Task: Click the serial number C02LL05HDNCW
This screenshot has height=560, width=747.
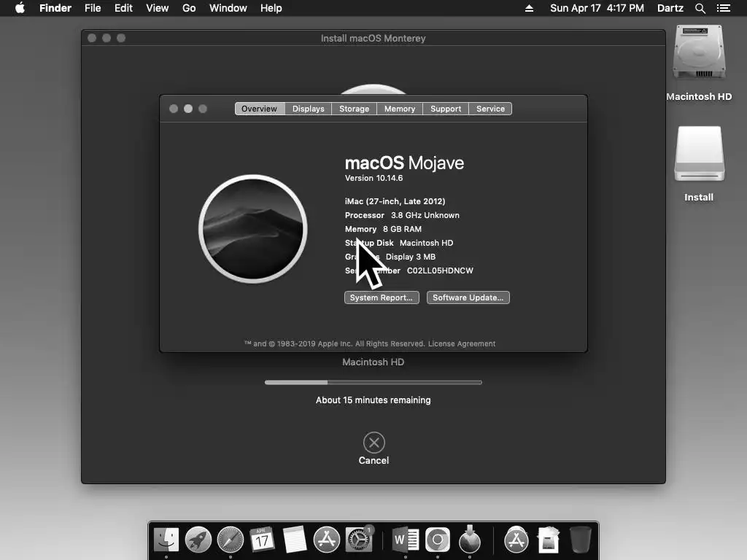Action: pos(440,271)
